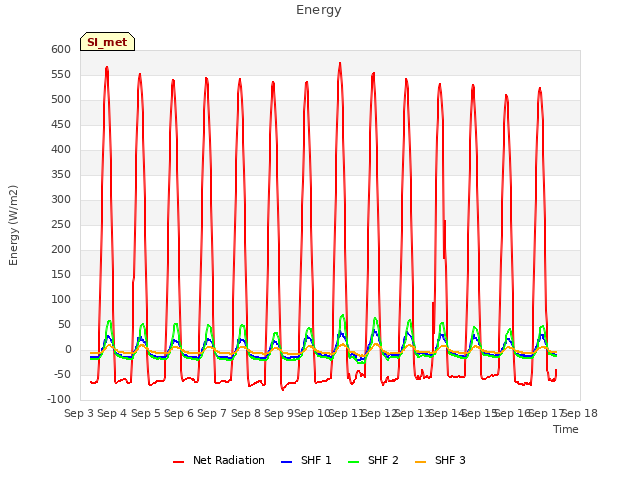
Task: Click the 600 y-axis tick label
Action: (x=61, y=50)
